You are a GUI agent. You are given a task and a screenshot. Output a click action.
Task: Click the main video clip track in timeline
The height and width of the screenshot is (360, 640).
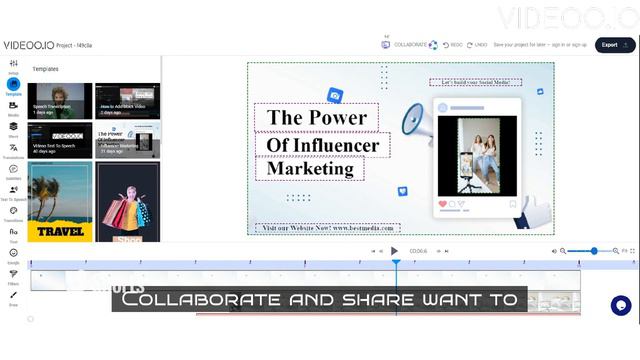pyautogui.click(x=305, y=280)
